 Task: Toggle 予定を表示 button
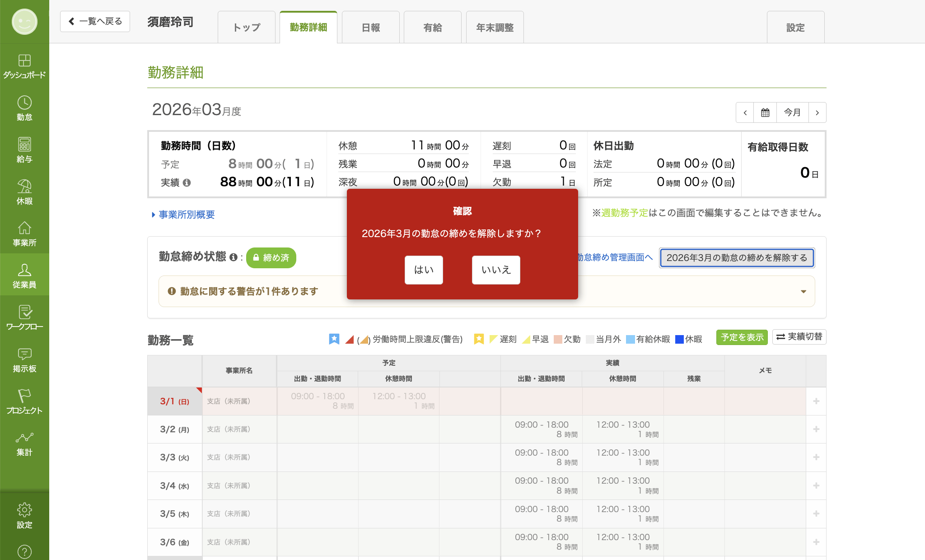(742, 337)
